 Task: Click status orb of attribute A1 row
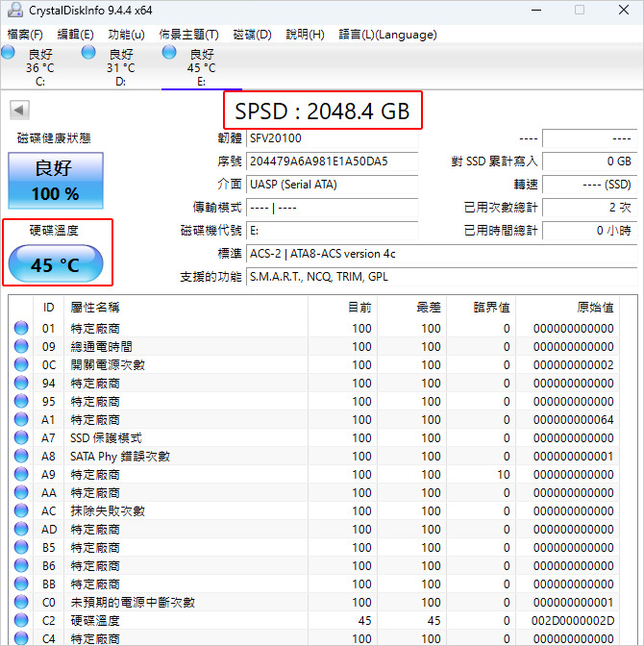point(21,419)
